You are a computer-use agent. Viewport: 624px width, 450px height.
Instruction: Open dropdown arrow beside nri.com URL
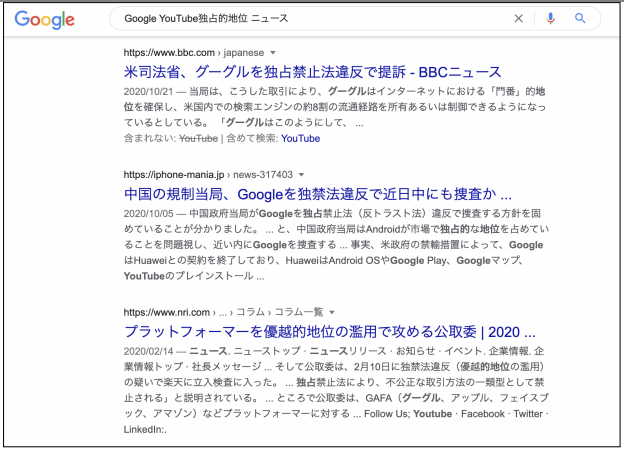point(332,312)
